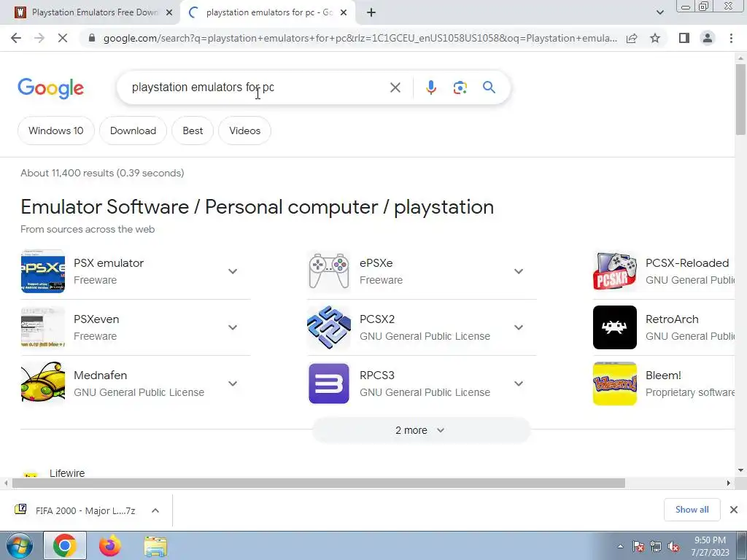
Task: Bookmark this page with the star icon
Action: pyautogui.click(x=655, y=38)
